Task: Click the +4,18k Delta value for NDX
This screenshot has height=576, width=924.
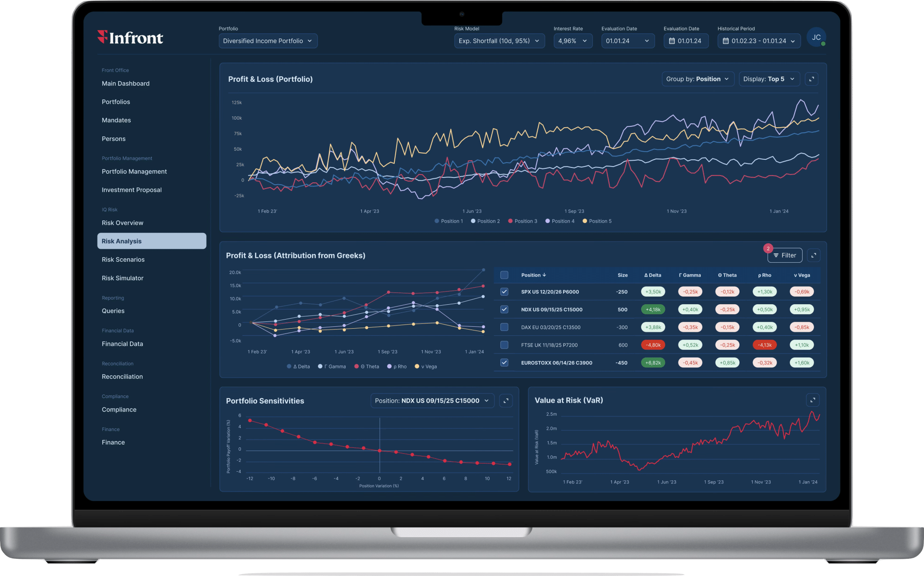Action: pos(653,310)
